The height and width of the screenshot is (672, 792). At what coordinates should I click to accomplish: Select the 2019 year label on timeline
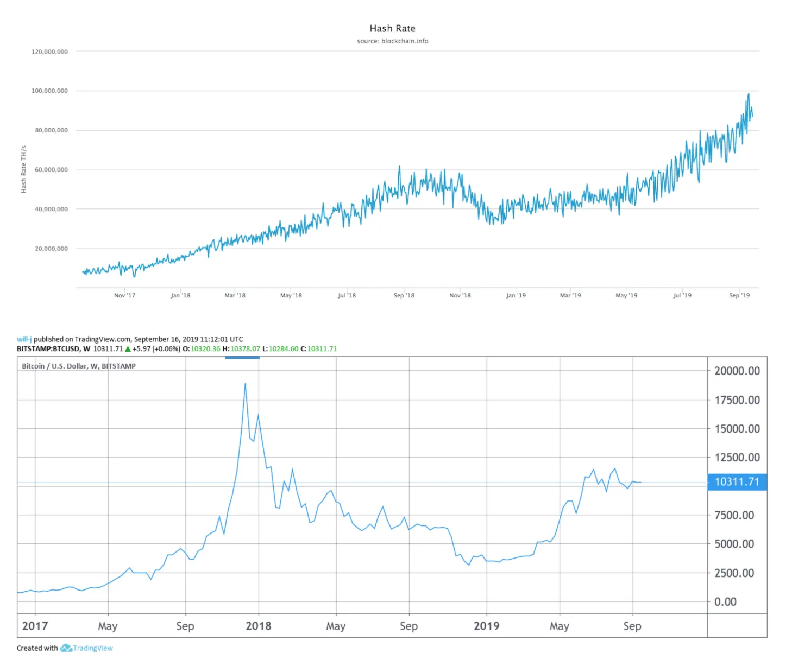click(x=487, y=625)
